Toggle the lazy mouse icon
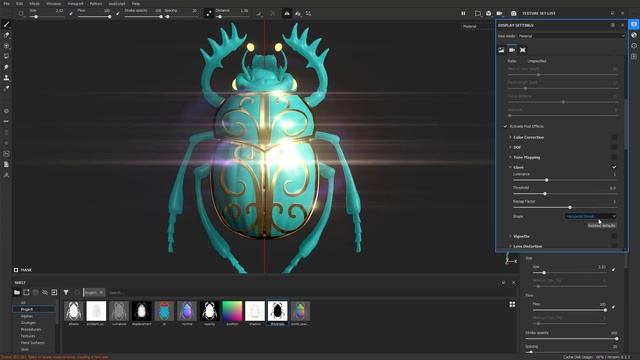 click(x=209, y=13)
